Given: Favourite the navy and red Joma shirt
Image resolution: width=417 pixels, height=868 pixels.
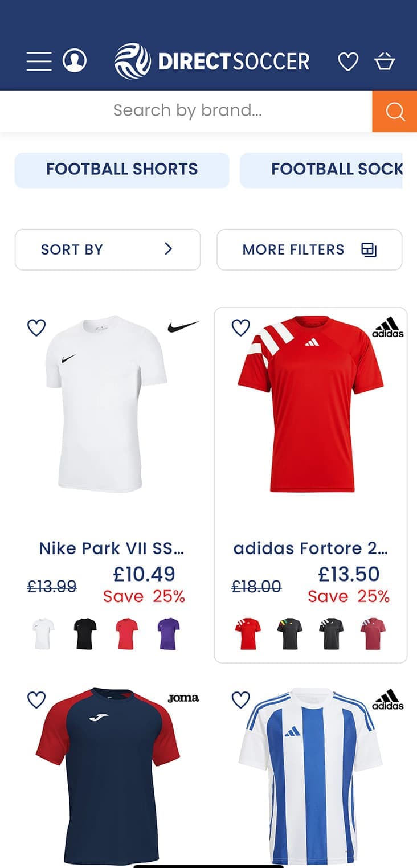Looking at the screenshot, I should coord(36,700).
